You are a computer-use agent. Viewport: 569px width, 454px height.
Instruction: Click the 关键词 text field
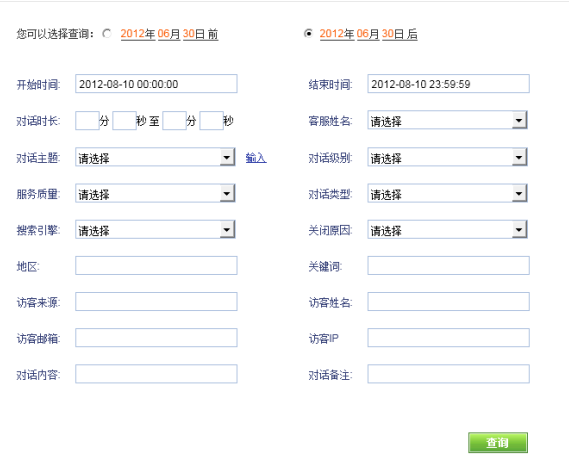coord(449,266)
